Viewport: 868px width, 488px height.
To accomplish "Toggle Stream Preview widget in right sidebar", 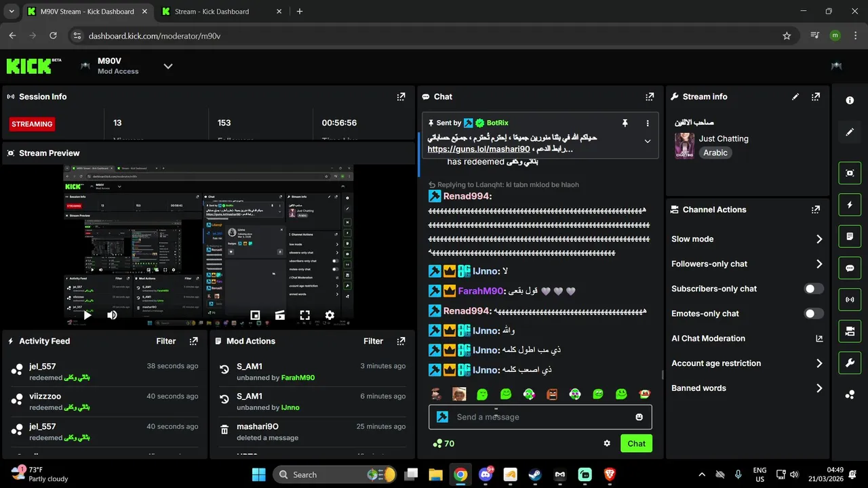I will click(850, 173).
